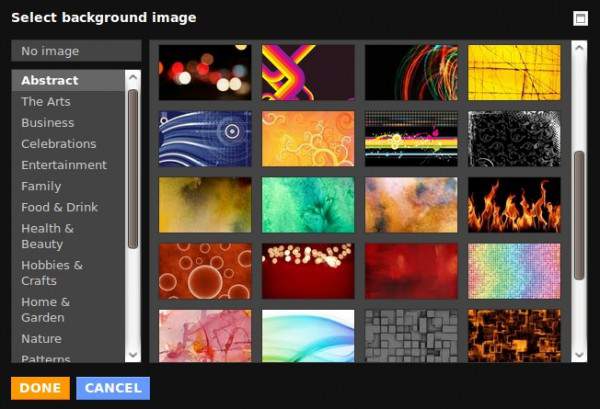Viewport: 600px width, 409px height.
Task: Pick the rainbow interlocking stripes thumbnail
Action: 308,72
